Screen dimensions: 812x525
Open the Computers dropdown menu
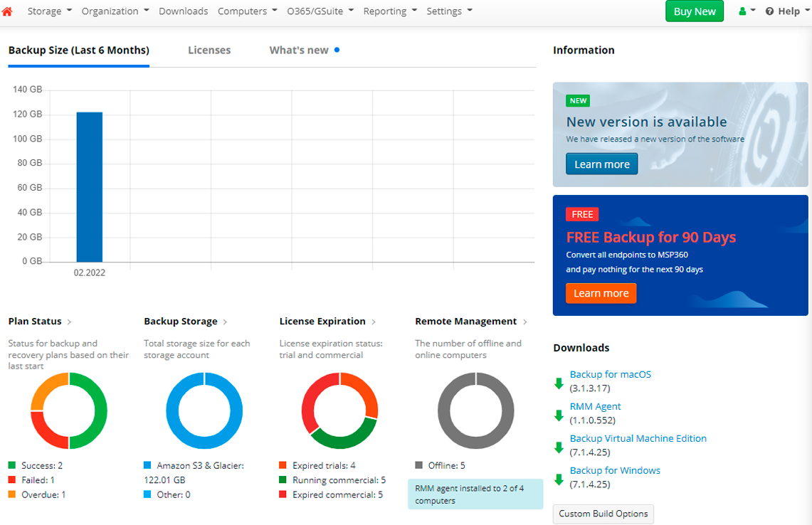247,11
